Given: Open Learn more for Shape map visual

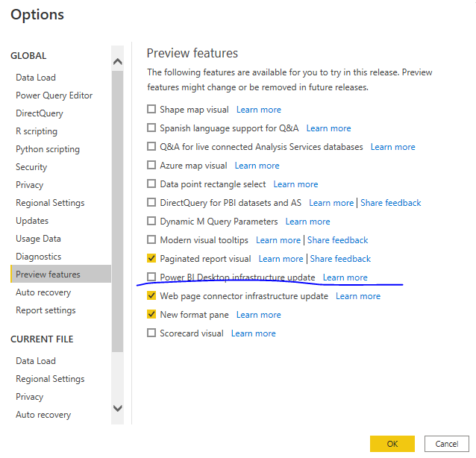Looking at the screenshot, I should (259, 110).
